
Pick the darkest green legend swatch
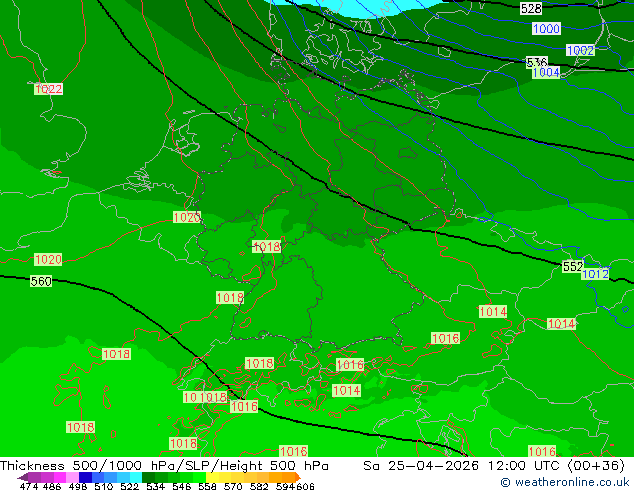pos(148,477)
